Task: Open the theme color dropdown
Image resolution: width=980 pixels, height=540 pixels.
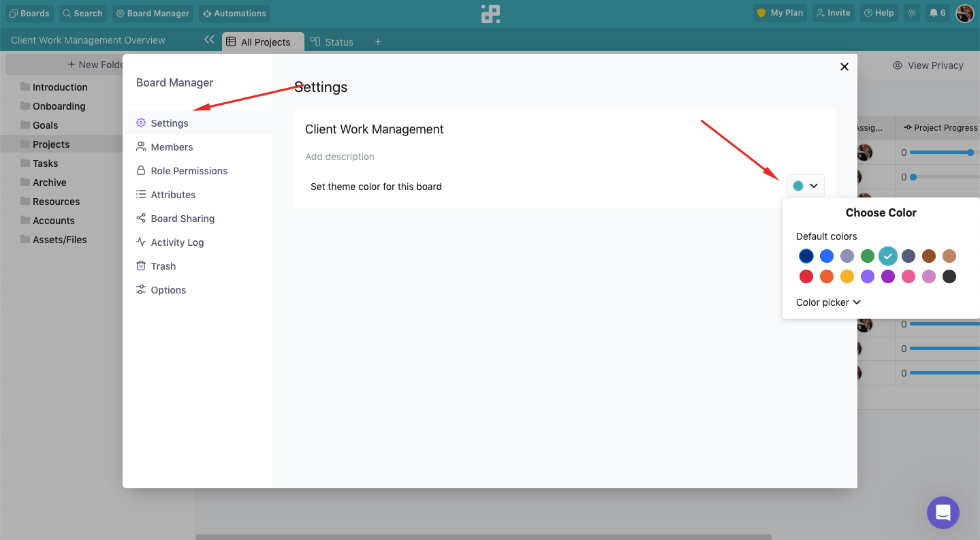Action: [x=806, y=186]
